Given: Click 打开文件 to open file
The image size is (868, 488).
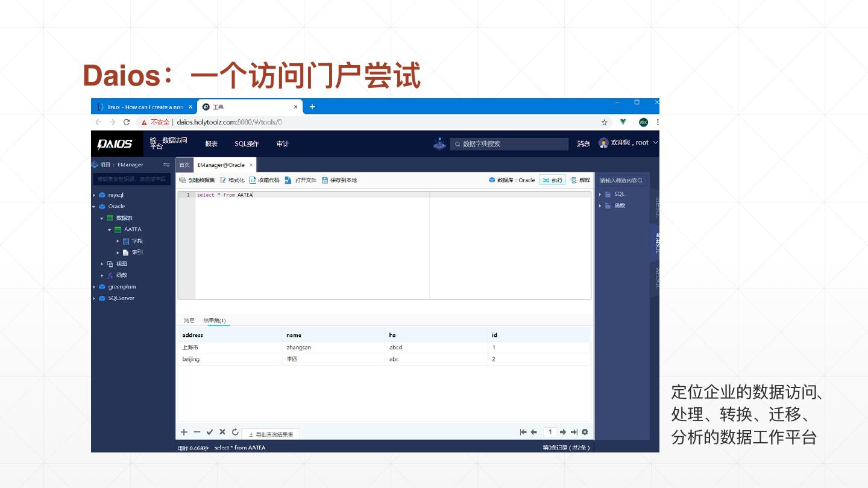Looking at the screenshot, I should pyautogui.click(x=300, y=180).
